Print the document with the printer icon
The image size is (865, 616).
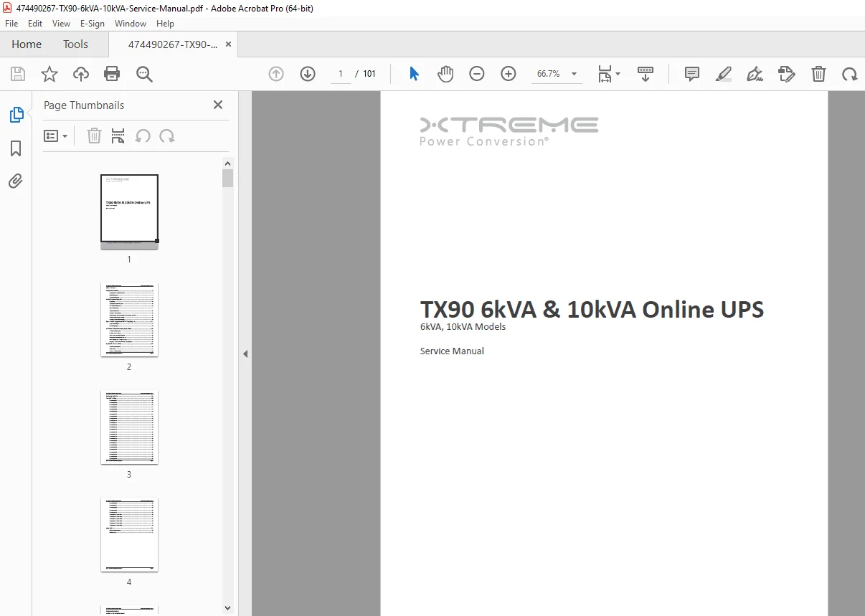pos(112,74)
